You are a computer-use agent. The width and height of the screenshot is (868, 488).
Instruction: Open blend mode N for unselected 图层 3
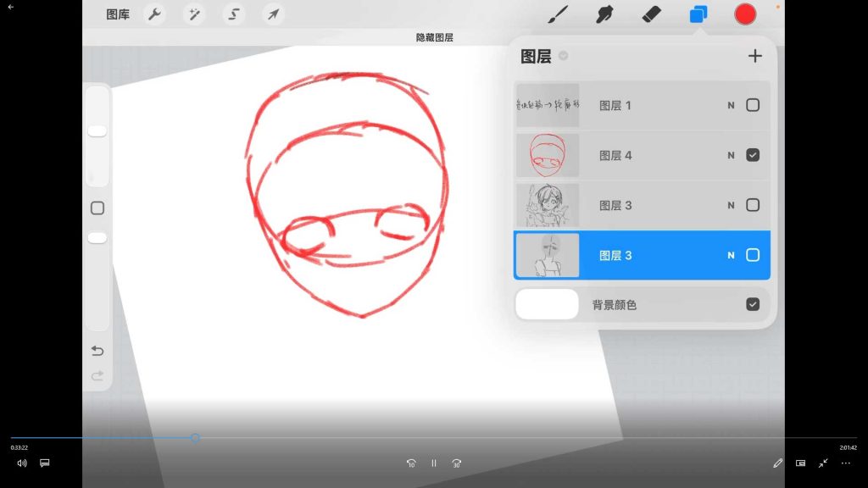point(731,205)
